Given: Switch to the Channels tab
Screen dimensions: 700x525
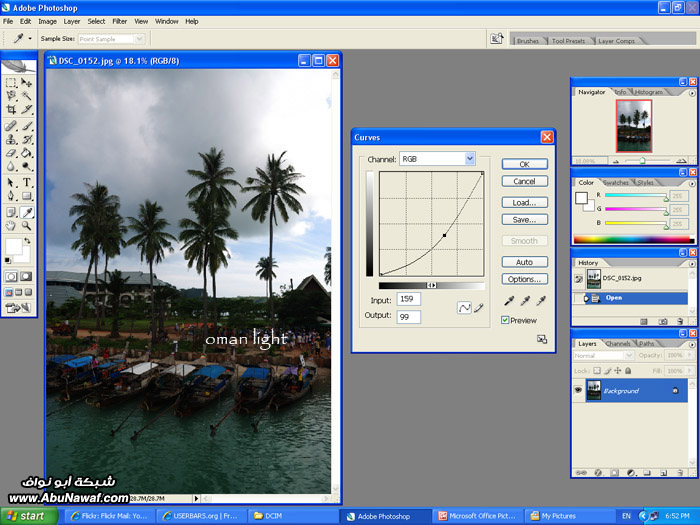Looking at the screenshot, I should (618, 343).
